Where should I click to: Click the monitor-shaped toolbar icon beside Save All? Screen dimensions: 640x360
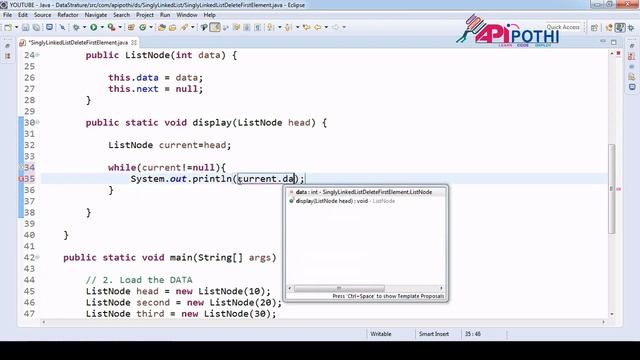(x=49, y=27)
